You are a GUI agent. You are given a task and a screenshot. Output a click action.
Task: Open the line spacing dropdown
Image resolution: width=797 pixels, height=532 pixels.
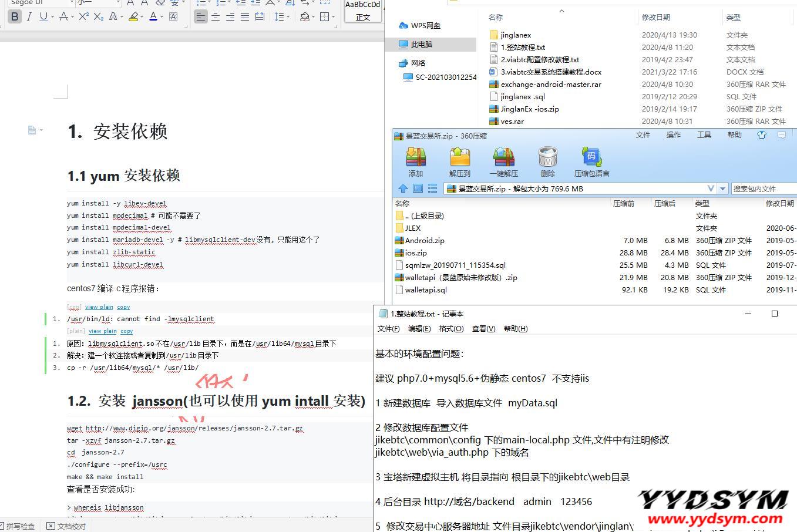pos(288,16)
